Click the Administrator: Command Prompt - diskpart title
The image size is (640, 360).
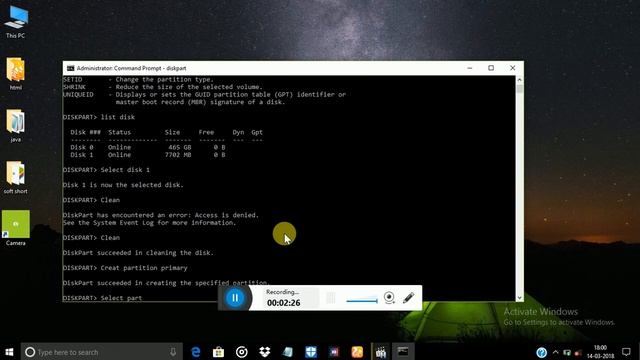(131, 68)
